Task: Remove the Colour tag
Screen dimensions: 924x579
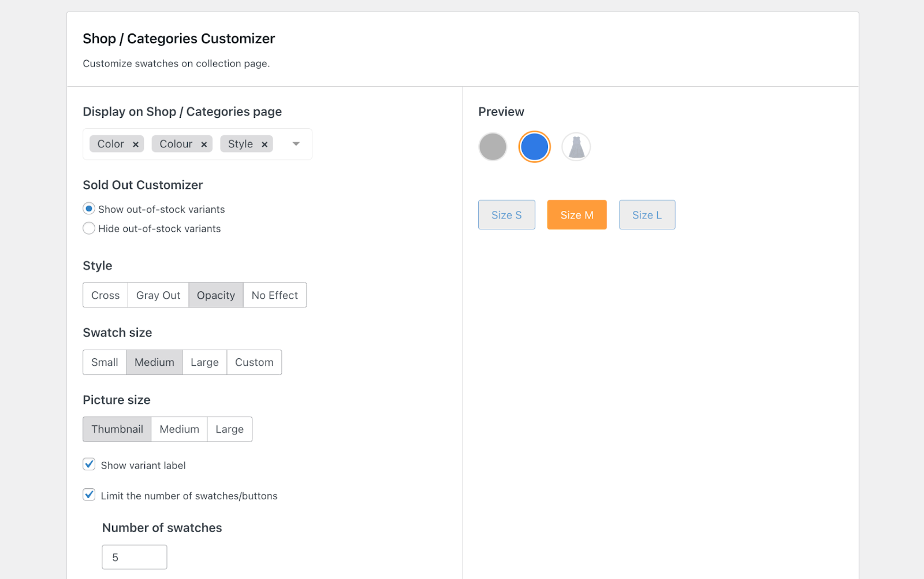Action: click(204, 144)
